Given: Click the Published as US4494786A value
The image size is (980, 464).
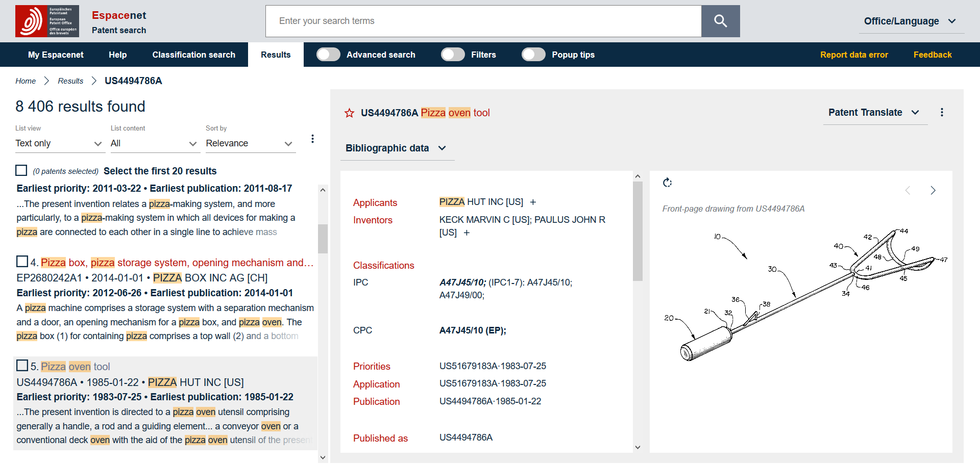Looking at the screenshot, I should [466, 437].
